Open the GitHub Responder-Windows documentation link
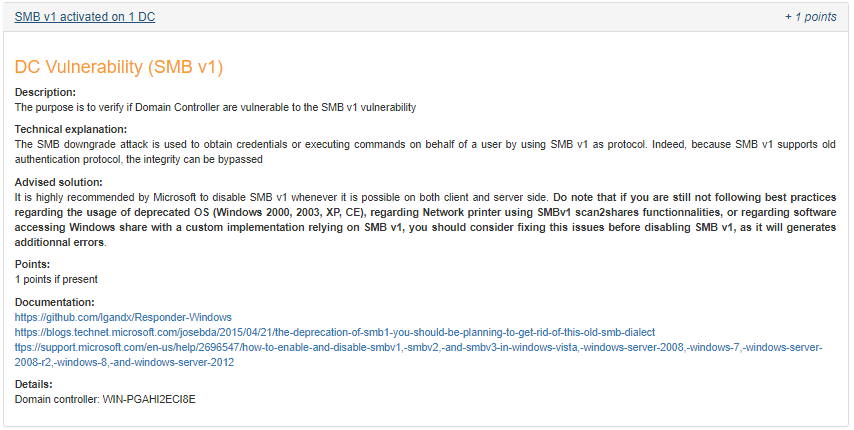Image resolution: width=854 pixels, height=430 pixels. 123,317
